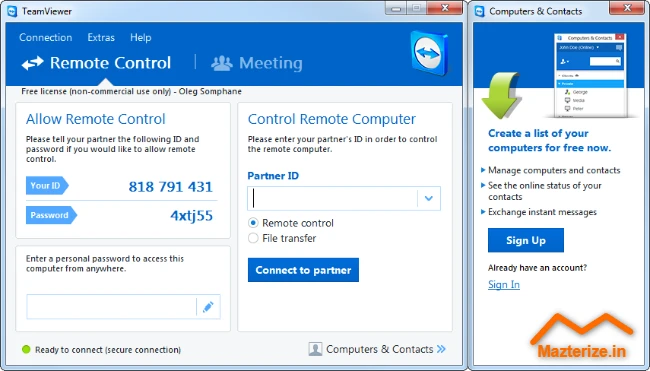The image size is (650, 371).
Task: Minimize the TeamViewer window
Action: click(395, 8)
